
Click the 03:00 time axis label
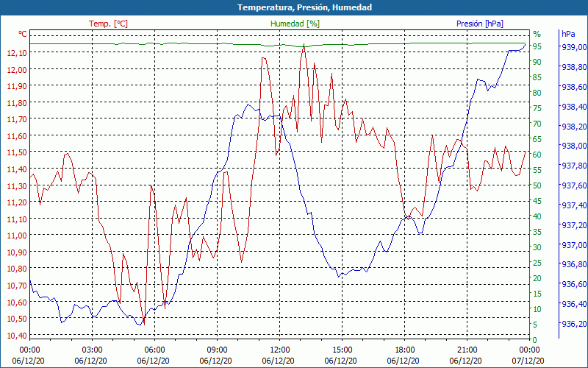92,350
